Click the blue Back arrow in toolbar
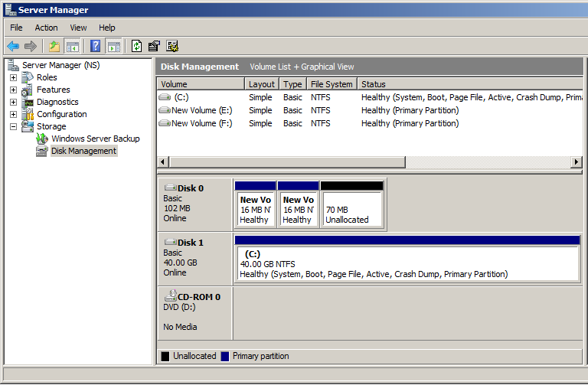 pyautogui.click(x=13, y=46)
